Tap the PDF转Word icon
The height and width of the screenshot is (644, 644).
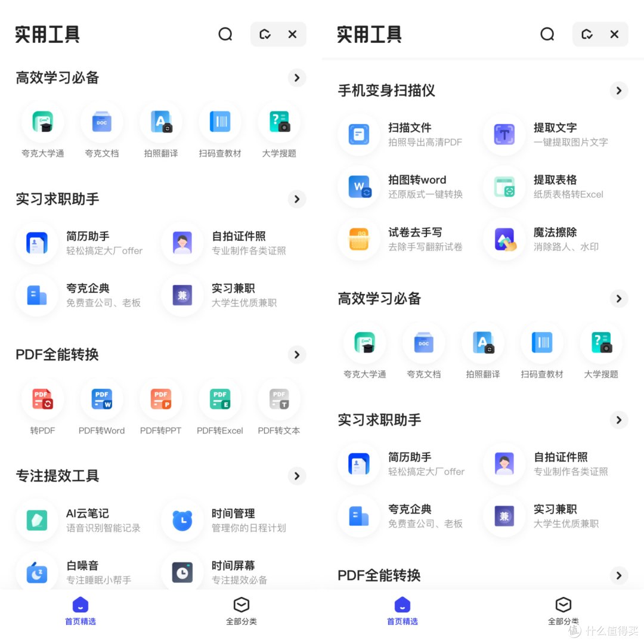102,399
